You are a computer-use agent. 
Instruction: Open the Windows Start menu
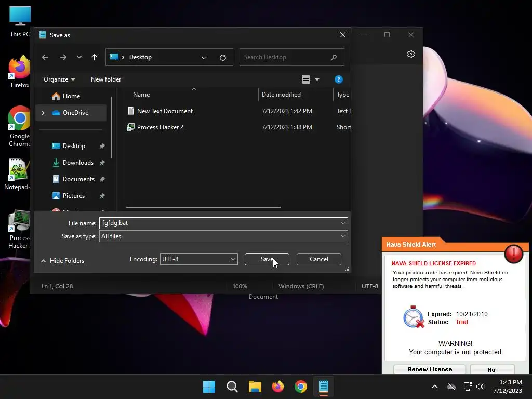coord(209,387)
